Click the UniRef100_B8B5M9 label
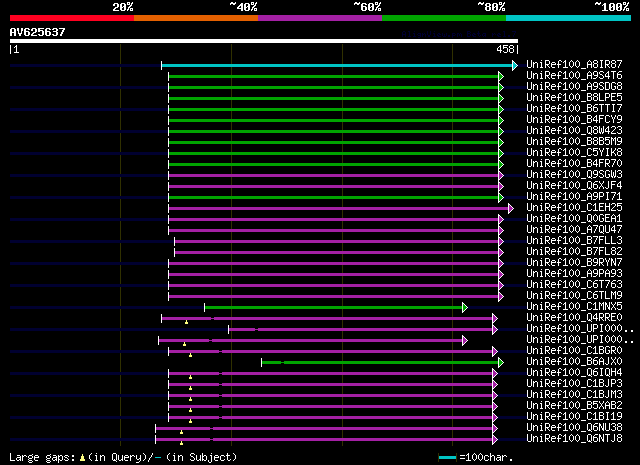 point(574,141)
